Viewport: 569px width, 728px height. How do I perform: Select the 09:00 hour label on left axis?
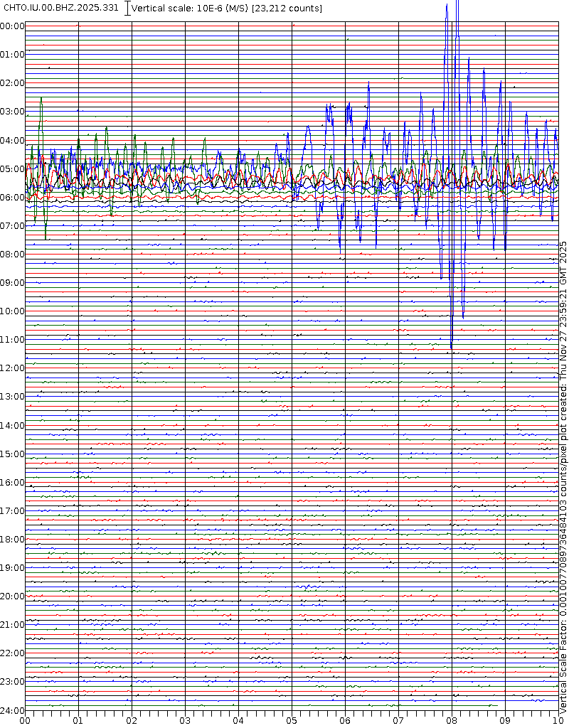pos(12,283)
